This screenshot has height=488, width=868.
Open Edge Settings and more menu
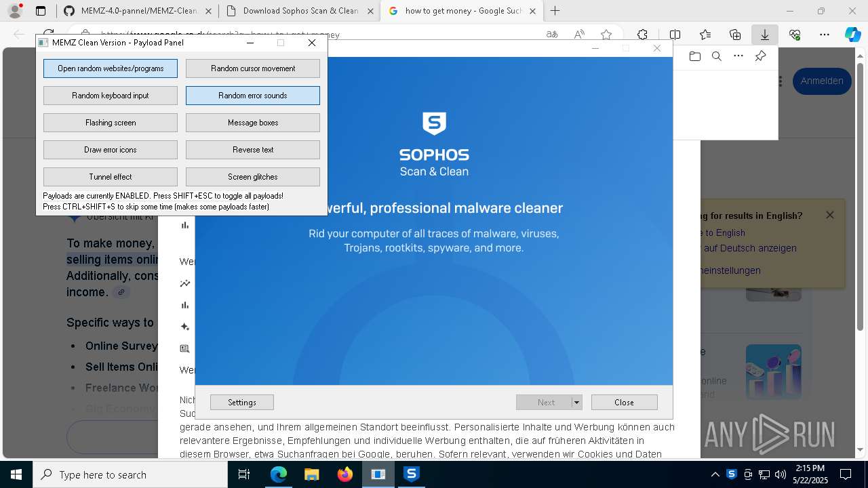tap(825, 35)
